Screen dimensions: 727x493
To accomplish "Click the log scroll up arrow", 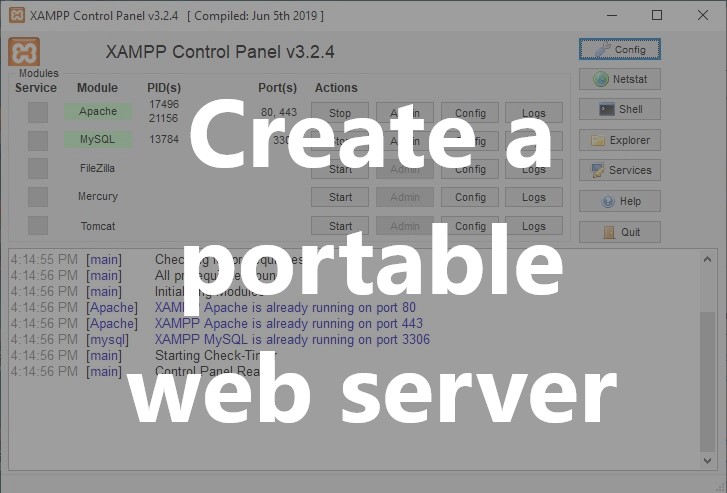I will click(707, 259).
